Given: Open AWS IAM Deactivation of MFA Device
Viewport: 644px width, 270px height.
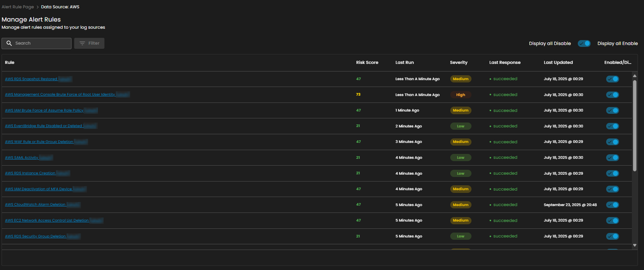Looking at the screenshot, I should (38, 189).
